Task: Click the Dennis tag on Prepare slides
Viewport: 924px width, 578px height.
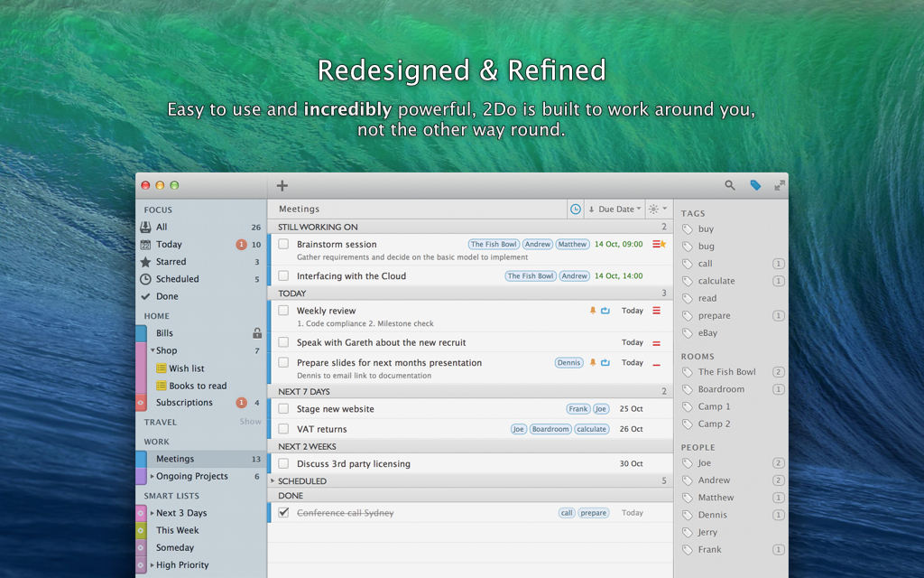Action: click(568, 363)
